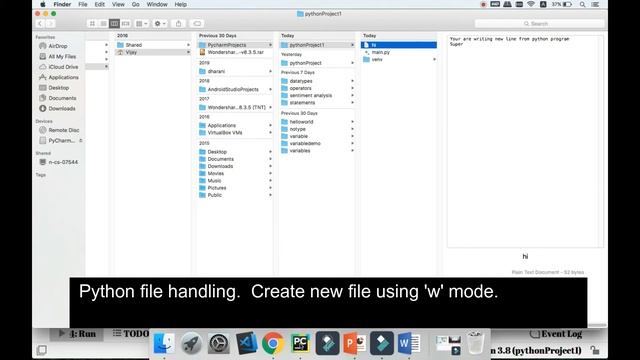Viewport: 640px width, 360px height.
Task: Open Notification Center in menu bar
Action: click(595, 4)
